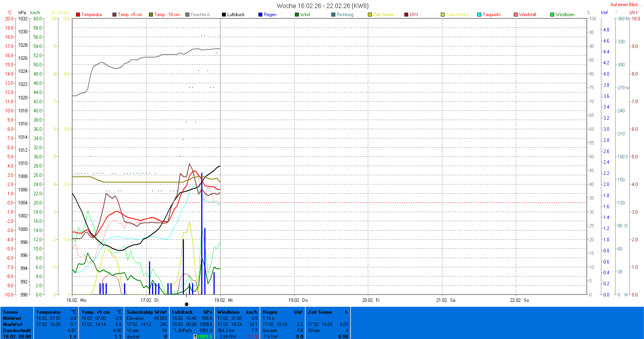Toggle the UV-I legend swatch
Viewport: 644px width, 339px height.
tap(406, 15)
